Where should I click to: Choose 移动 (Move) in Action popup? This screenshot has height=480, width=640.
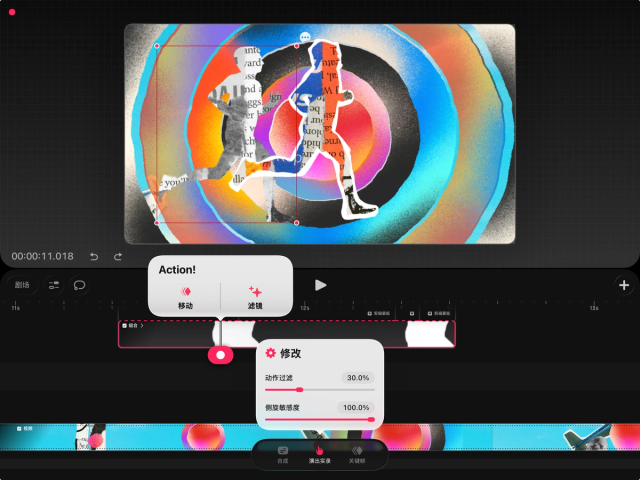185,298
